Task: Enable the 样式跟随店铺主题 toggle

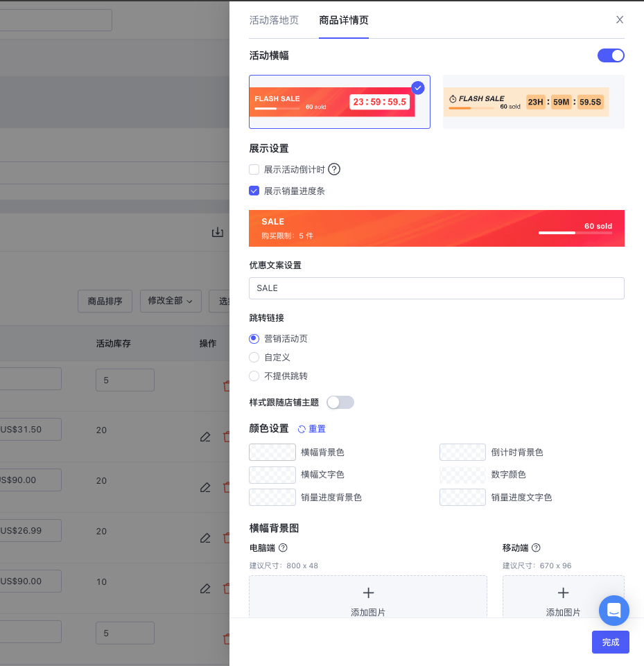Action: coord(340,402)
